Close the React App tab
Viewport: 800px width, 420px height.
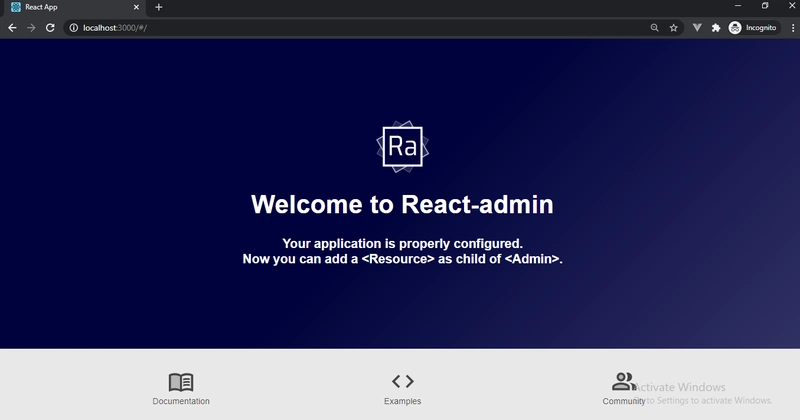tap(136, 7)
